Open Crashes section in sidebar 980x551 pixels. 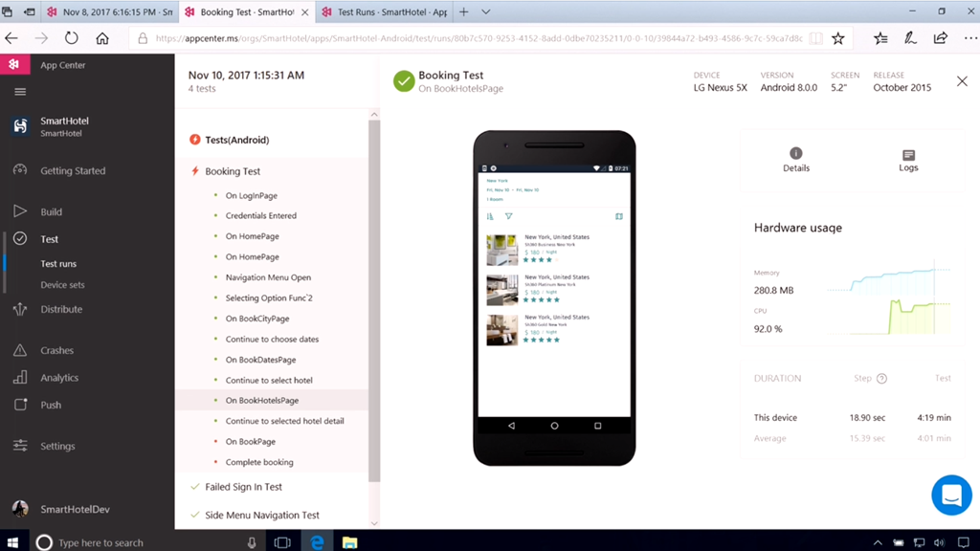pos(56,351)
